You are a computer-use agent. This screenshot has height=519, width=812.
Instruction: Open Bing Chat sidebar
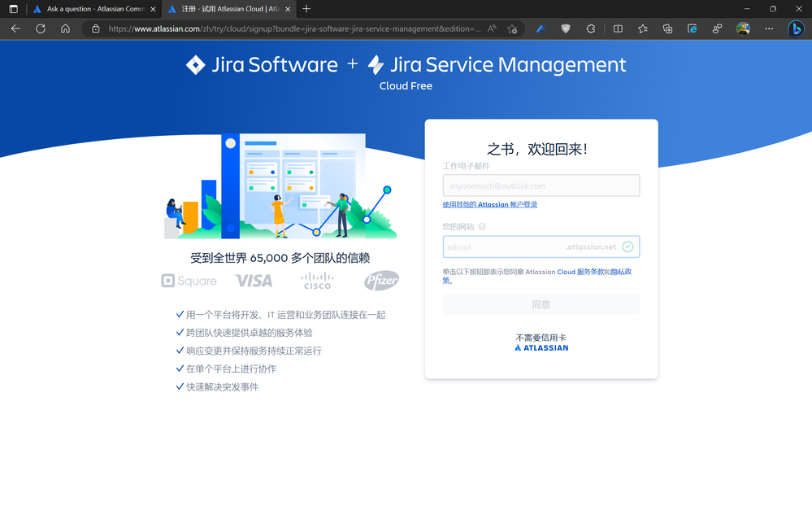coord(797,28)
